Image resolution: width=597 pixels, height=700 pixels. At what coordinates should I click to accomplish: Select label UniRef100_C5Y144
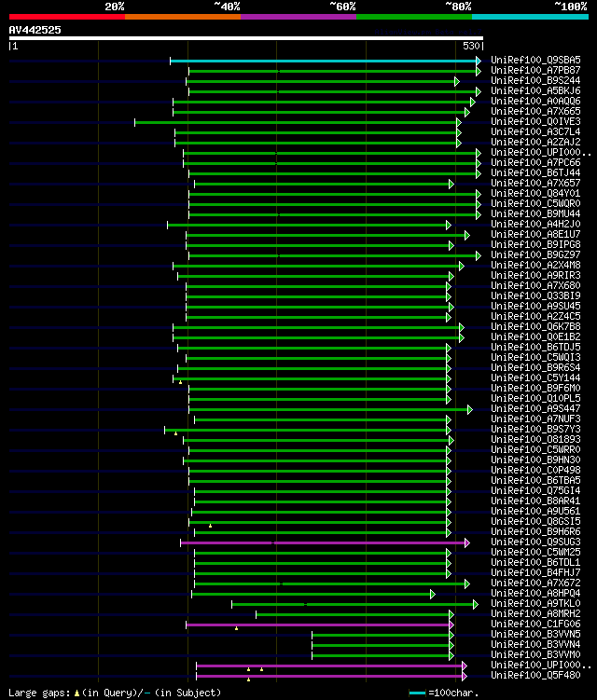point(535,378)
